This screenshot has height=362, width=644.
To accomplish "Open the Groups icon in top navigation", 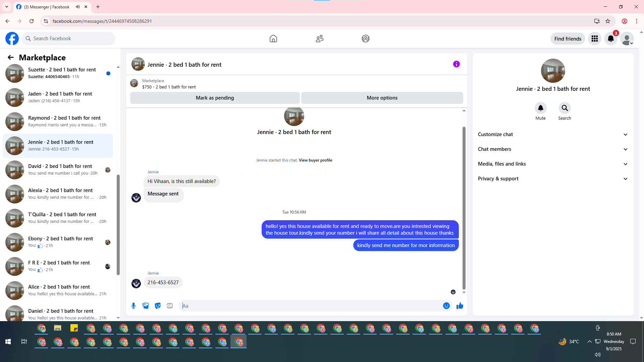I will pos(366,39).
